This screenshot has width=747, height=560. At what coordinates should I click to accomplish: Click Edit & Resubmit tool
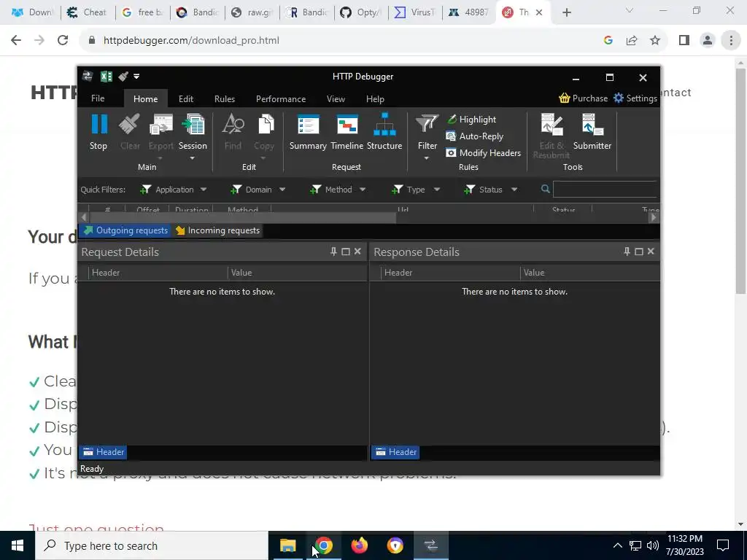coord(551,136)
